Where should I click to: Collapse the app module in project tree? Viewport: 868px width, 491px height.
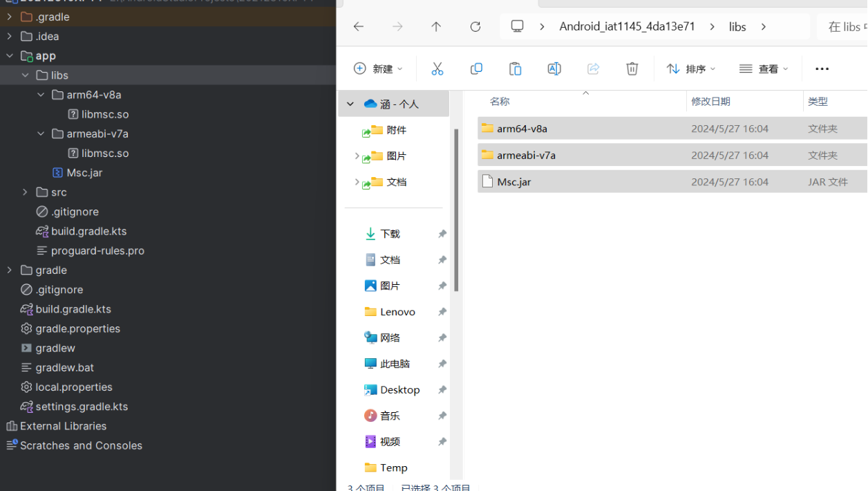pos(9,56)
